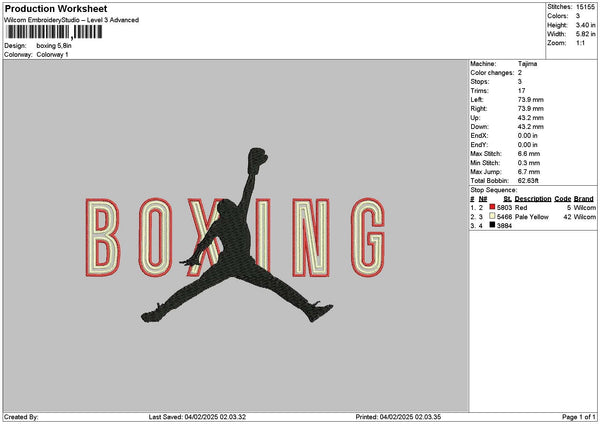Click the red color swatch in Stop Sequence
Screen dimensions: 600x424
click(493, 207)
